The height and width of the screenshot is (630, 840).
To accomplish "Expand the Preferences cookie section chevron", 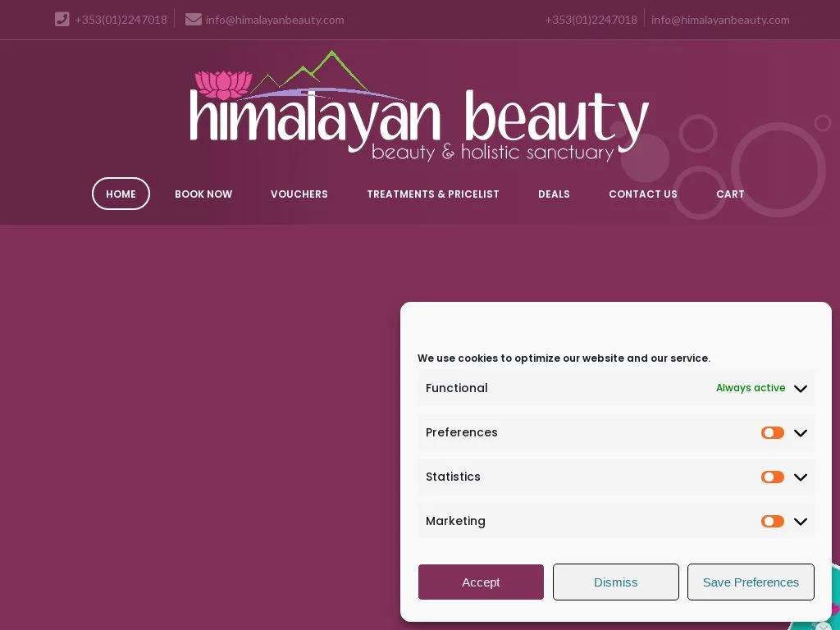I will pyautogui.click(x=801, y=433).
